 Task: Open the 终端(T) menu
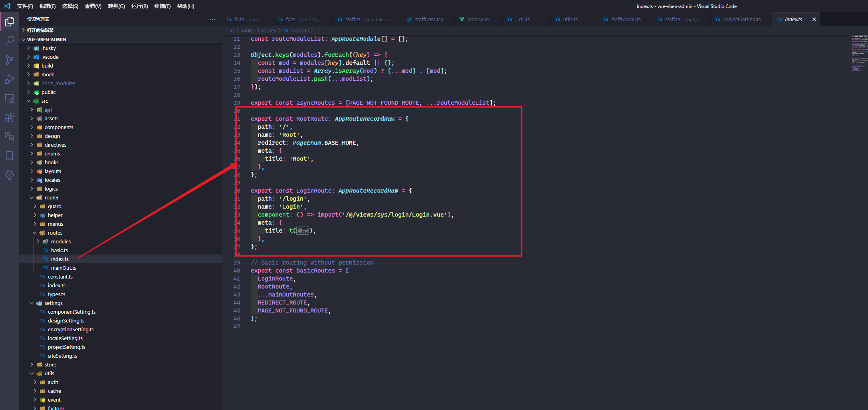(x=162, y=6)
